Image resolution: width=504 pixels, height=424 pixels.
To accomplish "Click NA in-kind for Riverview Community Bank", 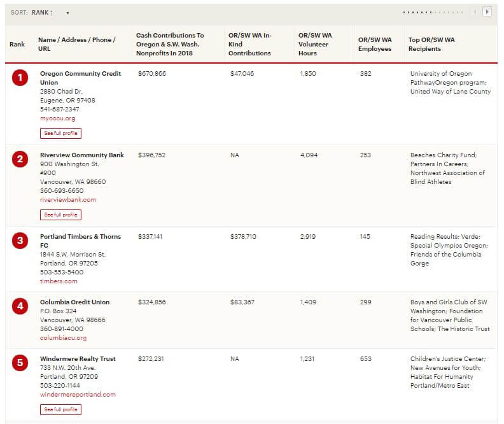I will 235,155.
